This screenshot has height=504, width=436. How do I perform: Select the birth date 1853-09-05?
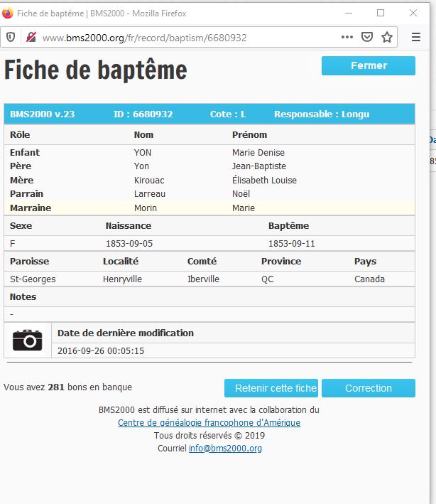coord(129,244)
